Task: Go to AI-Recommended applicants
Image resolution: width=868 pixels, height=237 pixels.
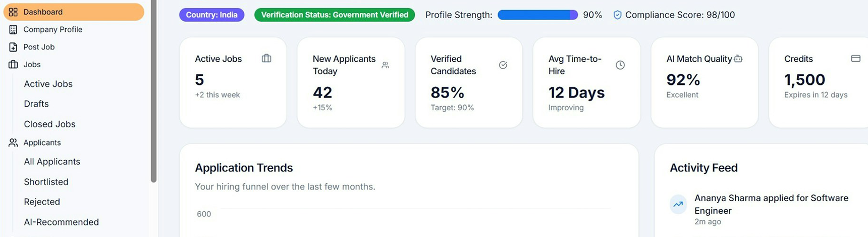Action: click(62, 222)
